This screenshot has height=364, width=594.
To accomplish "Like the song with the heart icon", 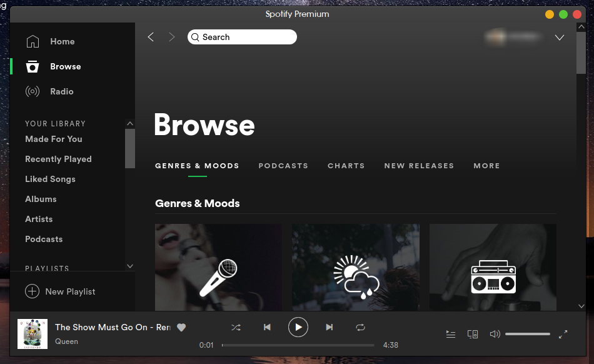I will [x=181, y=327].
